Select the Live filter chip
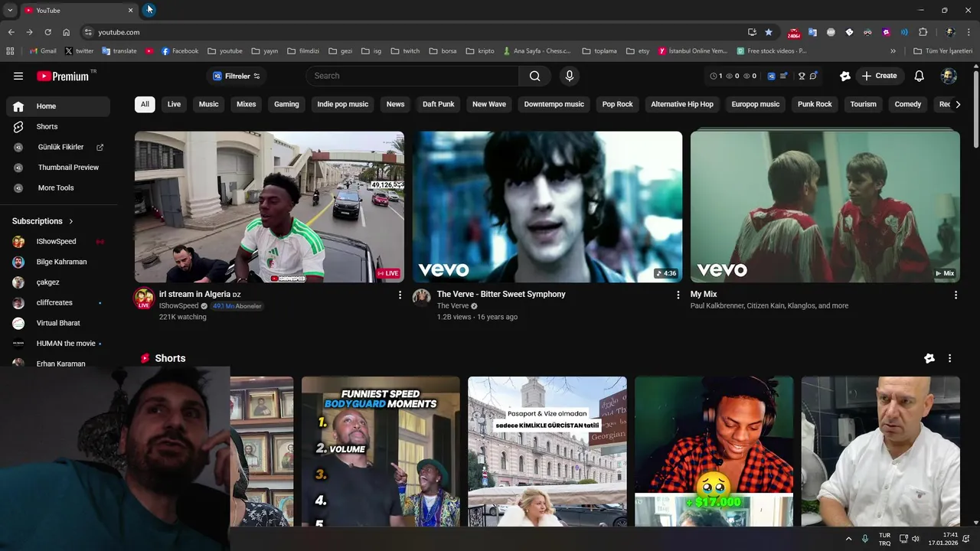This screenshot has height=551, width=980. point(174,104)
